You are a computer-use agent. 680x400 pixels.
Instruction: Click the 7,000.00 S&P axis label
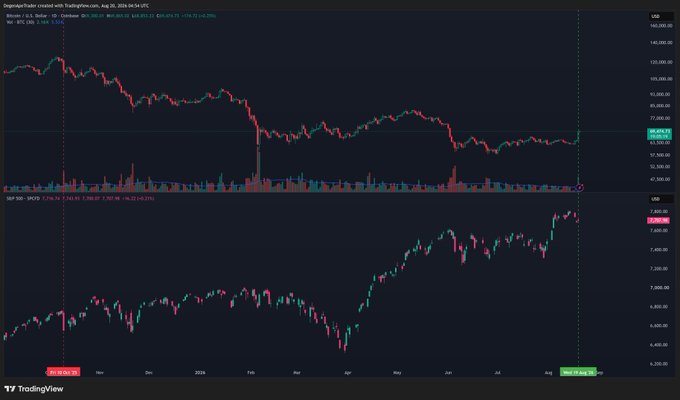pyautogui.click(x=660, y=288)
